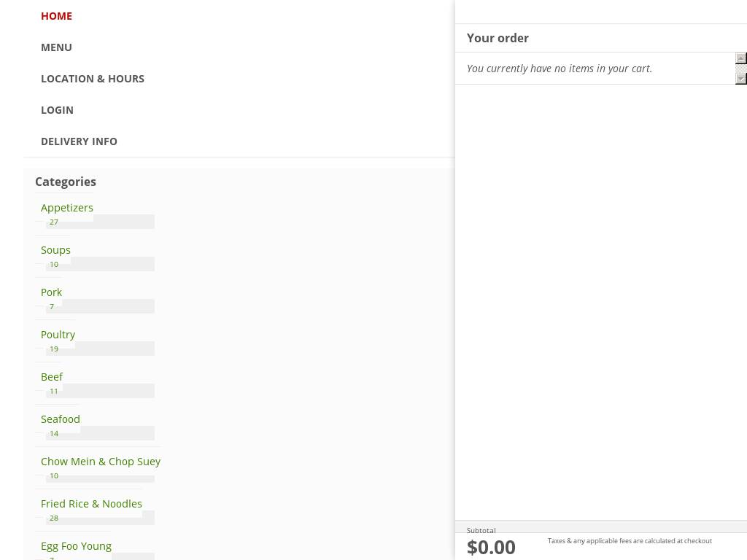Open the Beef category
The height and width of the screenshot is (560, 747).
[52, 377]
